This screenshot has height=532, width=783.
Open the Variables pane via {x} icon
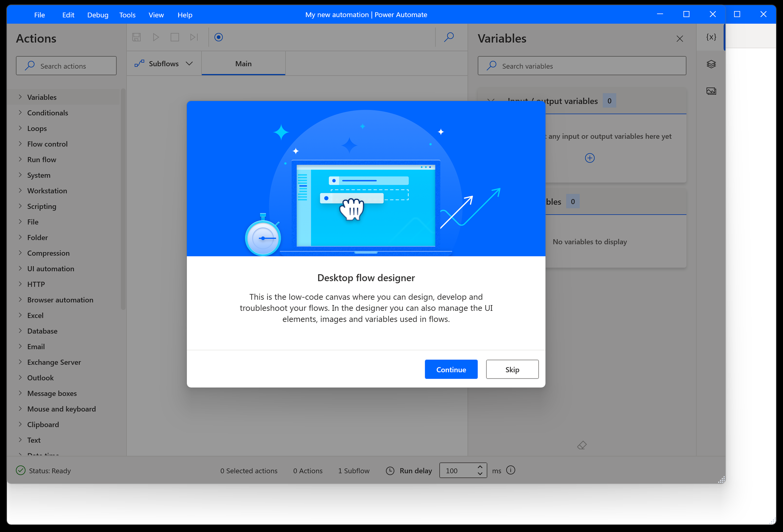(711, 37)
